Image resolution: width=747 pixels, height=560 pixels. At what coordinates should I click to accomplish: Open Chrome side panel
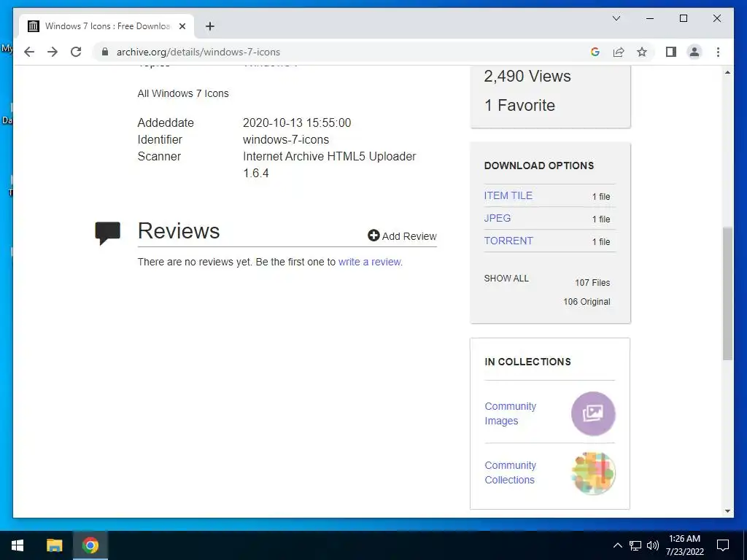click(x=671, y=52)
